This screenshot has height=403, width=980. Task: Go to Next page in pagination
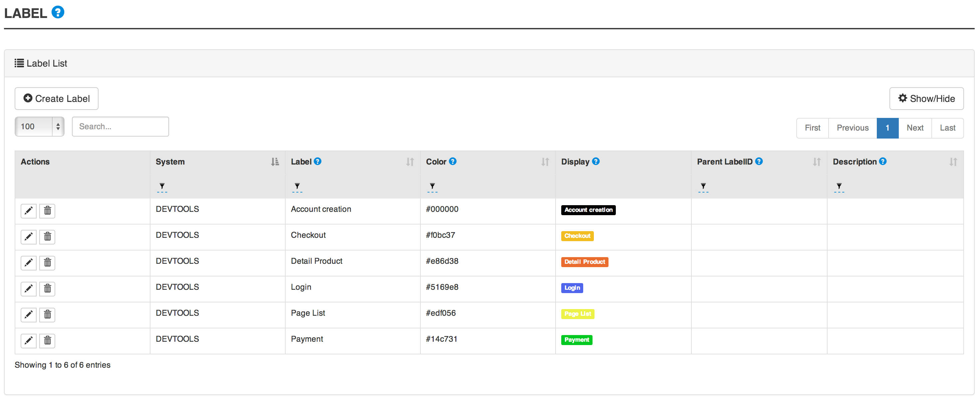(x=914, y=128)
